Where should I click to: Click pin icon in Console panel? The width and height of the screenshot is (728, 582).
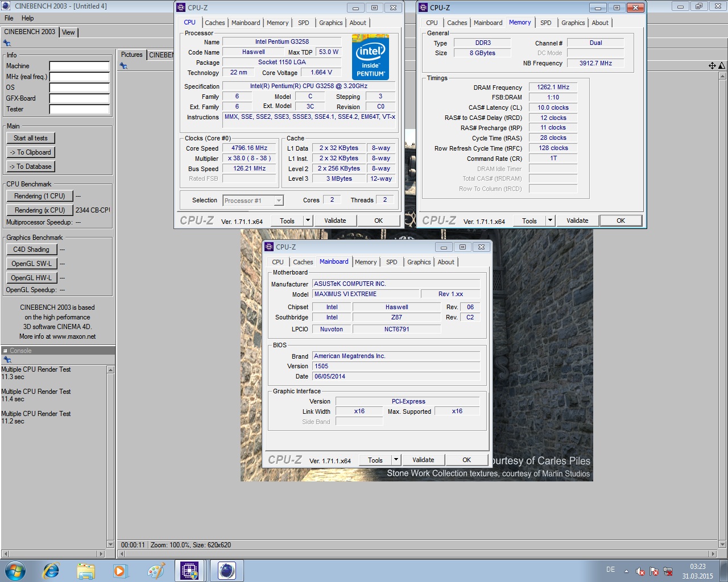coord(7,360)
